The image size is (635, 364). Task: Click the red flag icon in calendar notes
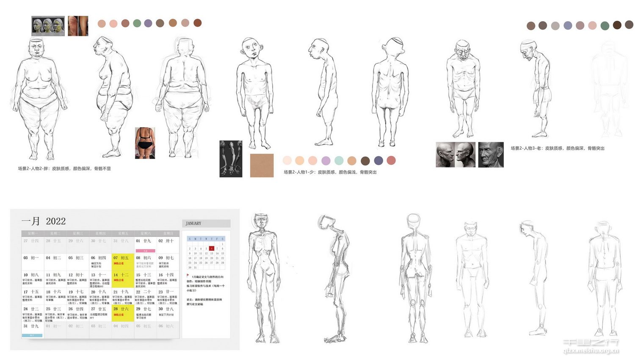click(188, 275)
